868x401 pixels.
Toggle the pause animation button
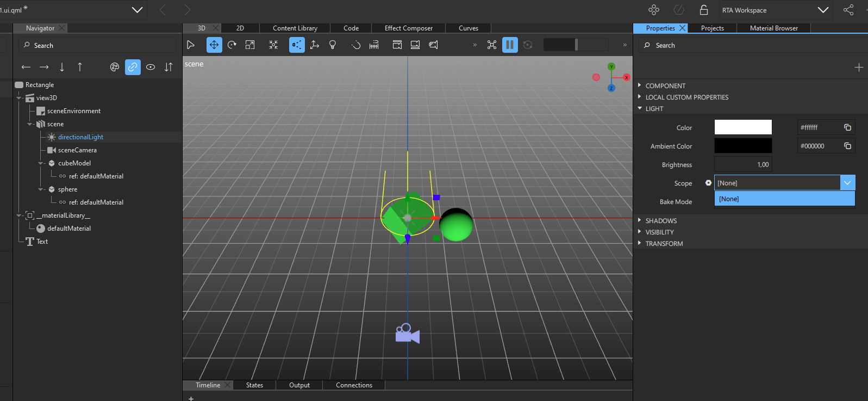pos(510,45)
